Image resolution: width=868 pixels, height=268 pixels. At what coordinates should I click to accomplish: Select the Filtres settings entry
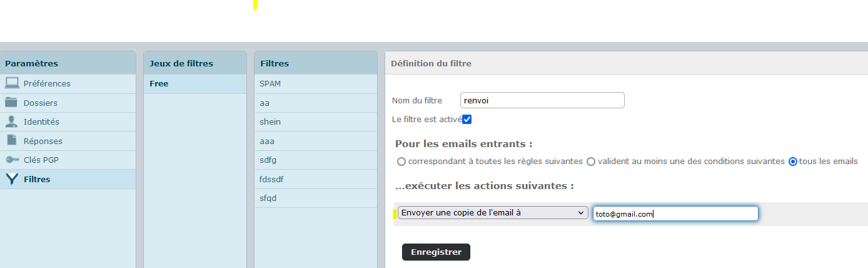click(x=68, y=179)
